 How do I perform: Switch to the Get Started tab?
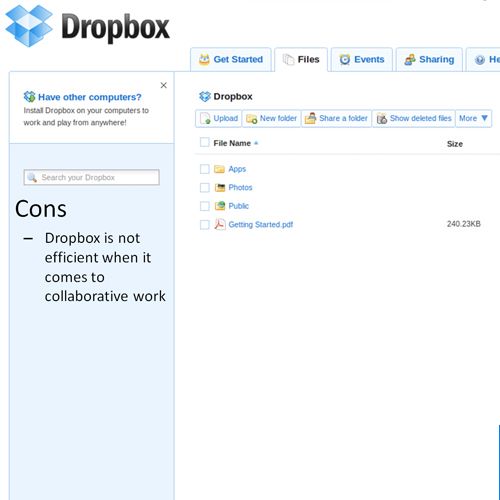click(231, 60)
